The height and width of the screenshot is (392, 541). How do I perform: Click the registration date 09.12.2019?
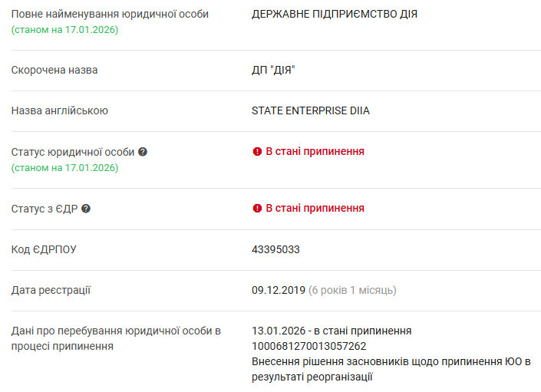(x=278, y=290)
